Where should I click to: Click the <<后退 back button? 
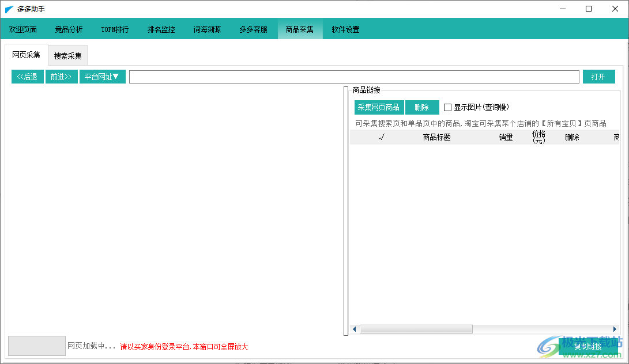tap(27, 77)
